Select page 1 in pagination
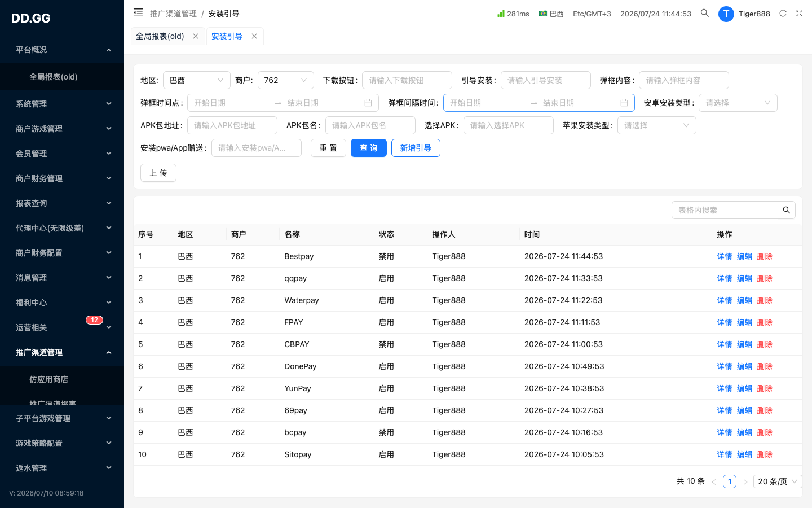Screen dimensions: 812x508 pyautogui.click(x=730, y=481)
